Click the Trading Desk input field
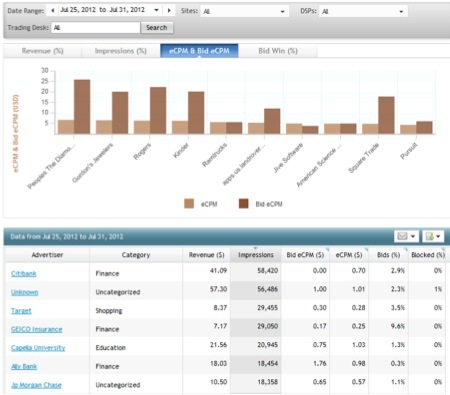 coord(96,28)
